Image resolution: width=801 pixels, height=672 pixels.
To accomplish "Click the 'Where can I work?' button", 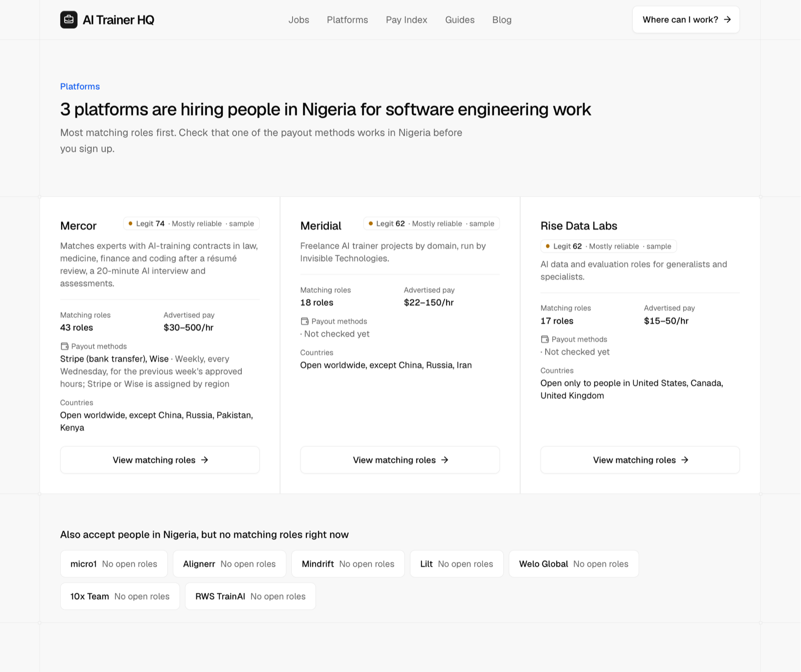I will click(x=686, y=20).
